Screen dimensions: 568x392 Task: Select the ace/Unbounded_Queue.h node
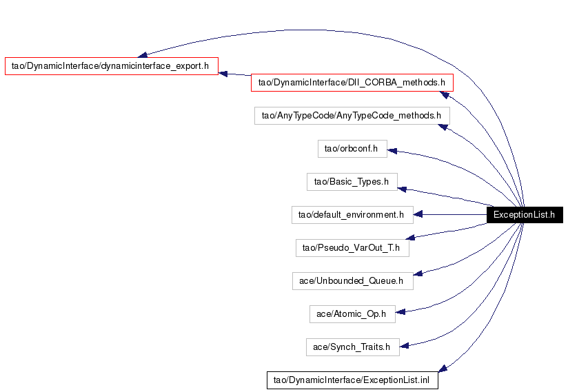[352, 281]
